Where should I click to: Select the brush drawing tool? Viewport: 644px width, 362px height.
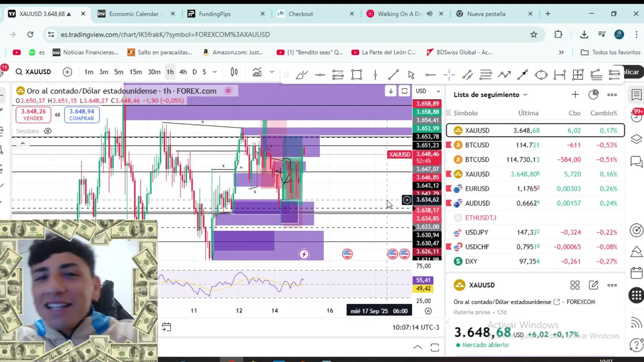(302, 75)
